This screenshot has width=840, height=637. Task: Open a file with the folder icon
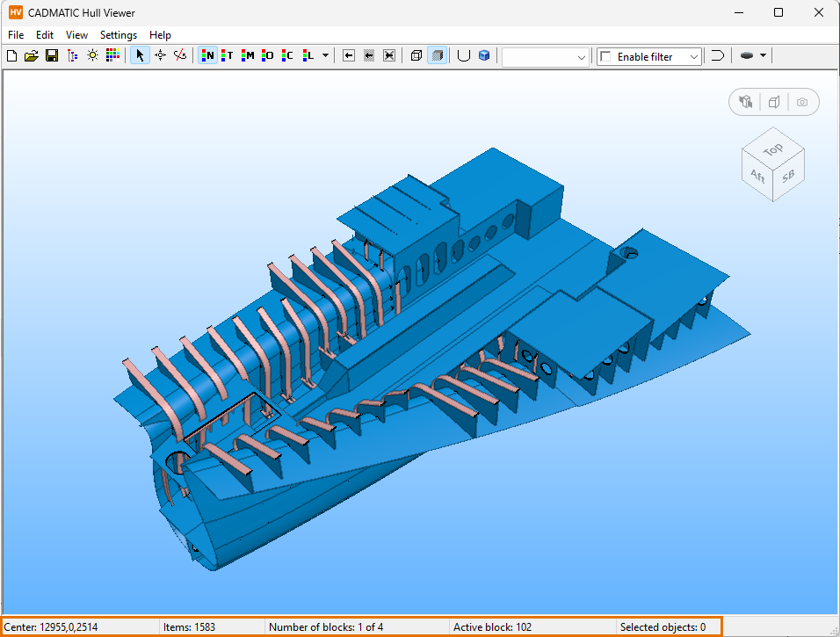[x=32, y=55]
